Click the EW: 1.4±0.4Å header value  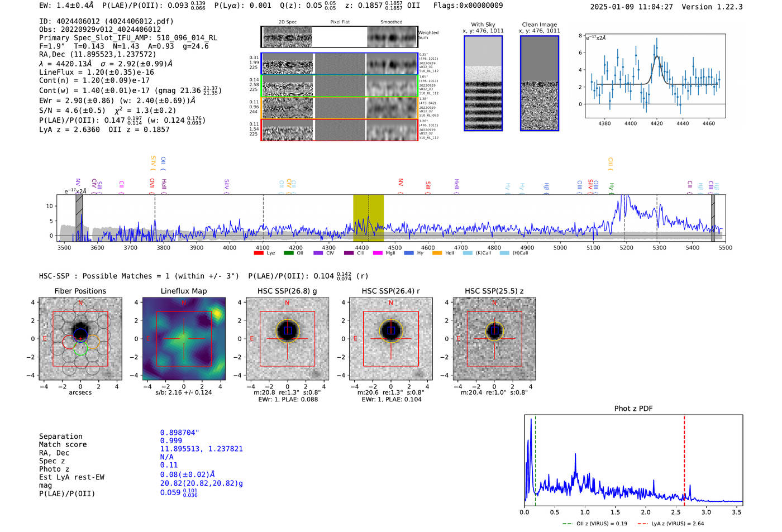coord(66,6)
